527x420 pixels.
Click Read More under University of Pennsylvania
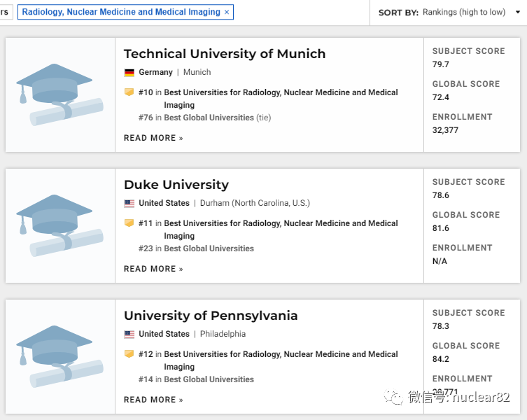153,400
